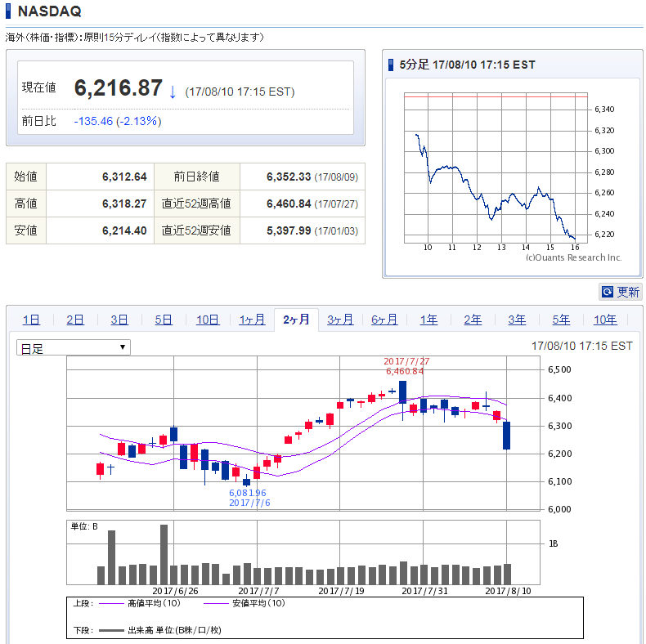646x644 pixels.
Task: Select the 1日 period tab
Action: pyautogui.click(x=31, y=320)
